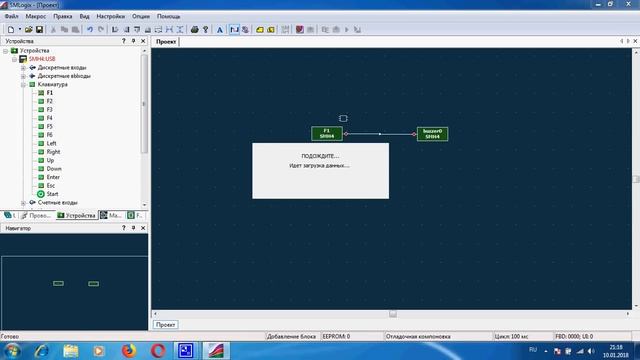Image resolution: width=640 pixels, height=360 pixels.
Task: Open the Помощь menu
Action: pos(168,16)
